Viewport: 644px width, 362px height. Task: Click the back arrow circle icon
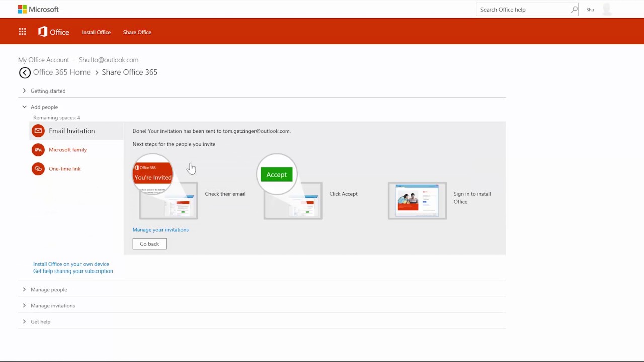pyautogui.click(x=25, y=73)
